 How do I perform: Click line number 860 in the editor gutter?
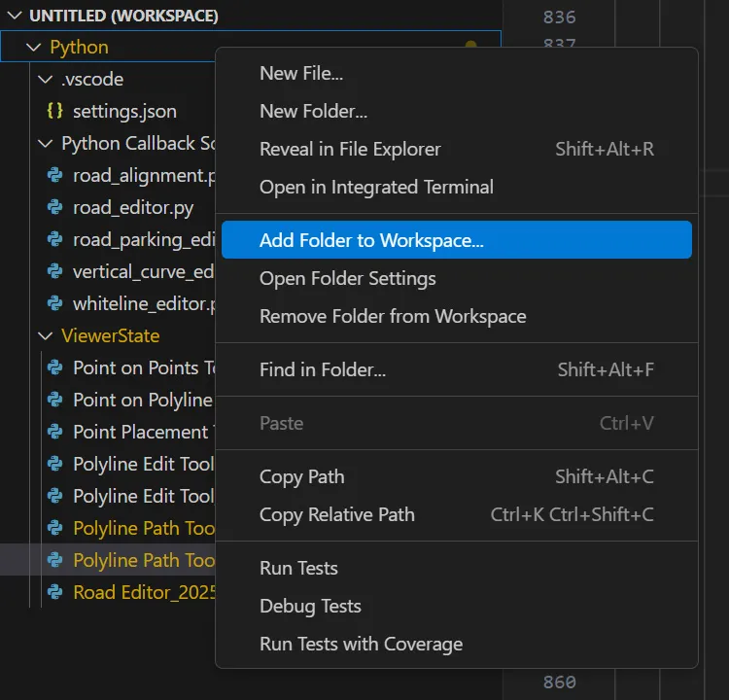point(559,682)
